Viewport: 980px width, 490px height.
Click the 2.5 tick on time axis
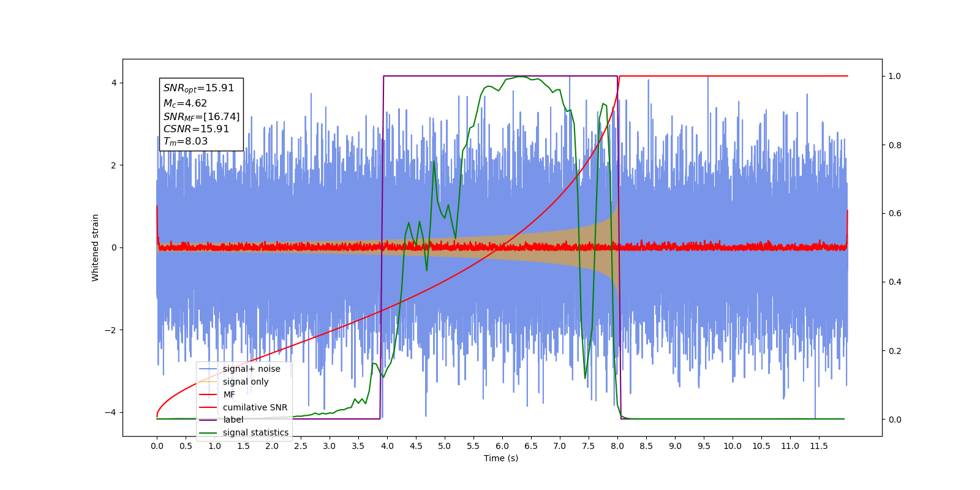pyautogui.click(x=301, y=446)
